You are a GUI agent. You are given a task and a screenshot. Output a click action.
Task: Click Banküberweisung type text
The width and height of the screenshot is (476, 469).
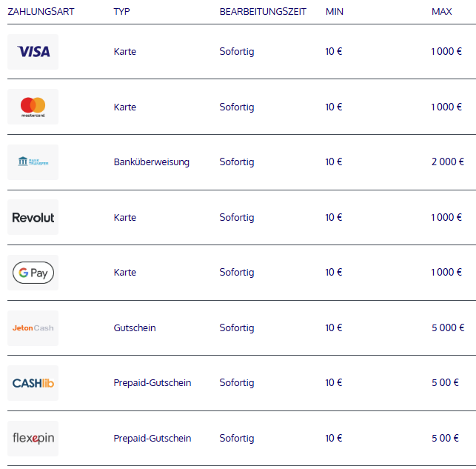pyautogui.click(x=152, y=162)
